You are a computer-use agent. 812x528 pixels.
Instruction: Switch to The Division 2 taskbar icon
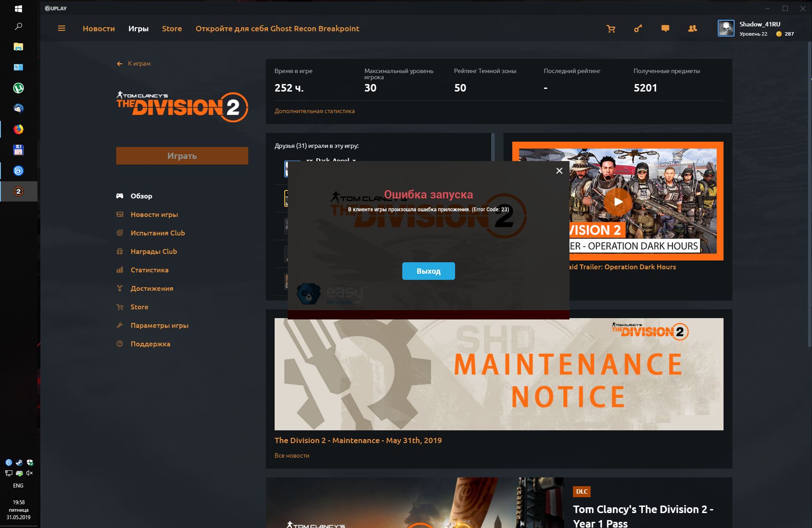[x=18, y=191]
